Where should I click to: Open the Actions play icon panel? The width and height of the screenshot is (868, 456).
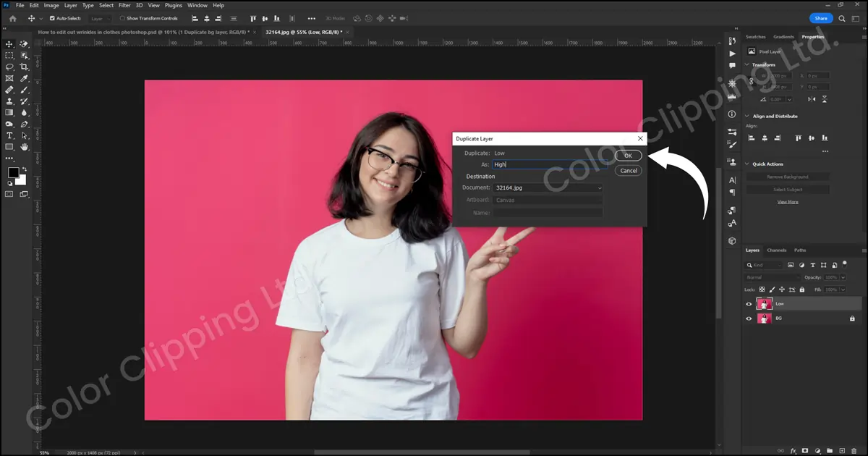click(732, 54)
